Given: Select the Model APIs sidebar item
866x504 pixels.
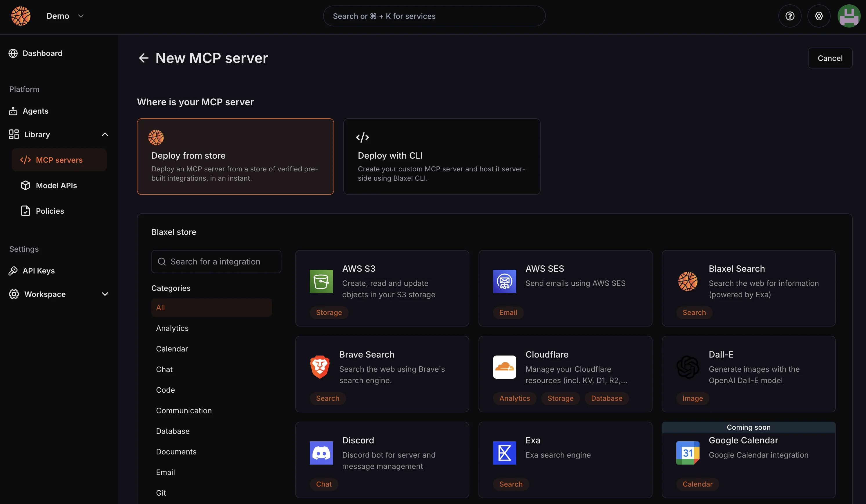Looking at the screenshot, I should 56,185.
